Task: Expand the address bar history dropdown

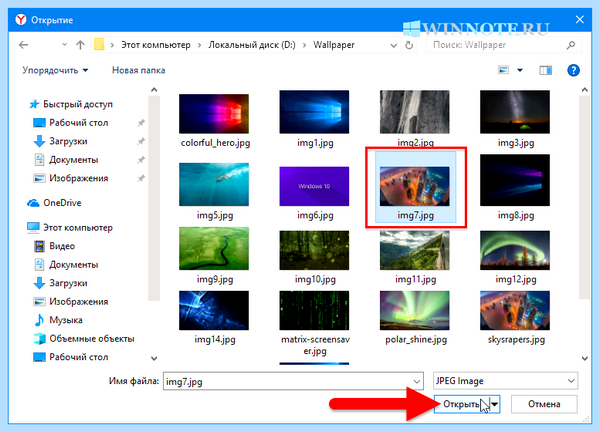Action: (x=393, y=46)
